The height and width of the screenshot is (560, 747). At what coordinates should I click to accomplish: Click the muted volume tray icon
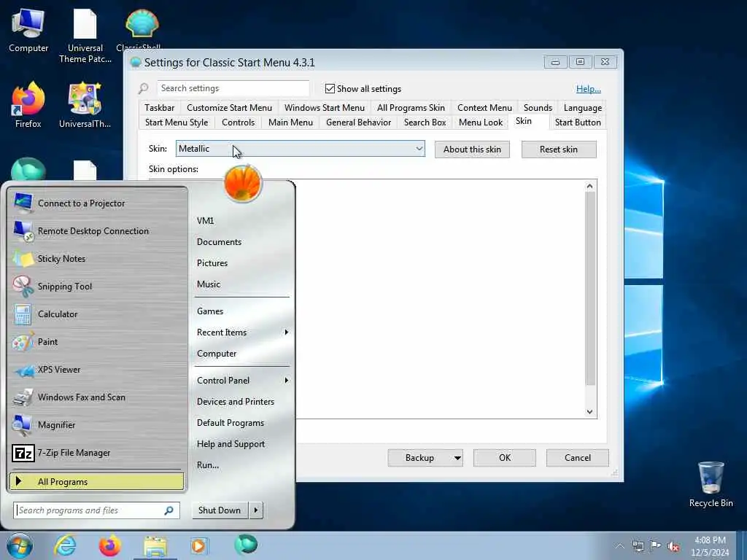tap(673, 546)
